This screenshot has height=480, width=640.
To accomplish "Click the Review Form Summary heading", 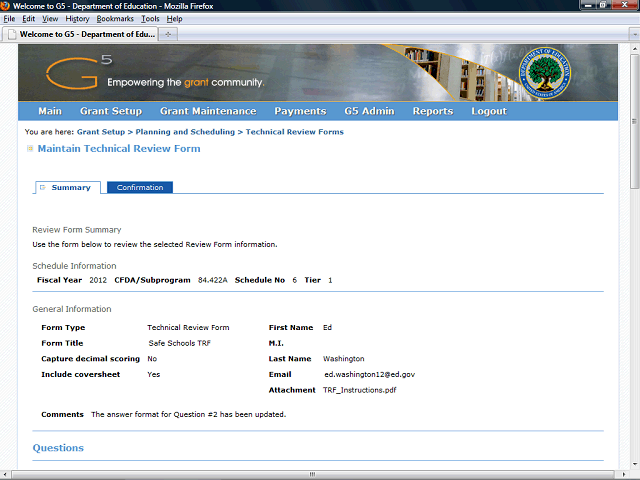I will tap(77, 230).
